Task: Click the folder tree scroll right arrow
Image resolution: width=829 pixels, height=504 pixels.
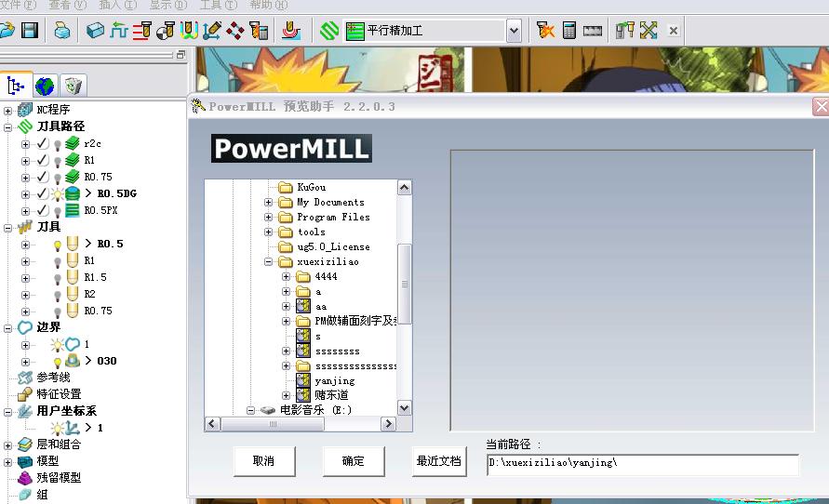Action: pyautogui.click(x=388, y=424)
